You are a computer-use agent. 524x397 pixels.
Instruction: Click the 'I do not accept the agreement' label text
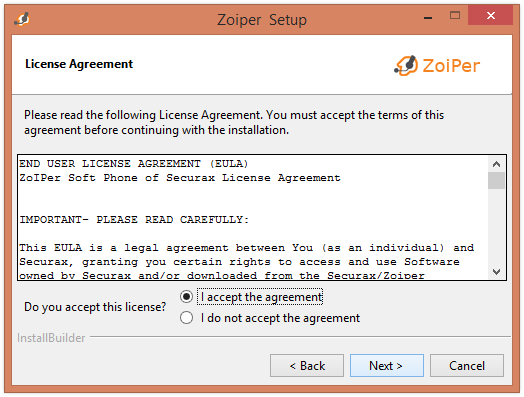280,318
